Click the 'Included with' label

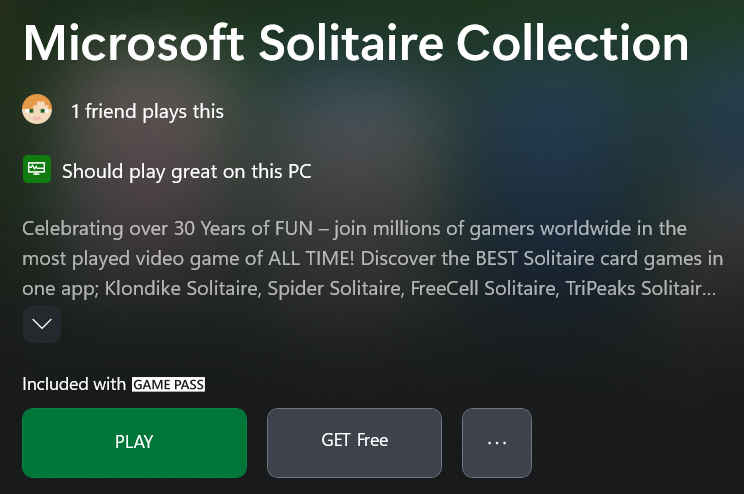(75, 384)
